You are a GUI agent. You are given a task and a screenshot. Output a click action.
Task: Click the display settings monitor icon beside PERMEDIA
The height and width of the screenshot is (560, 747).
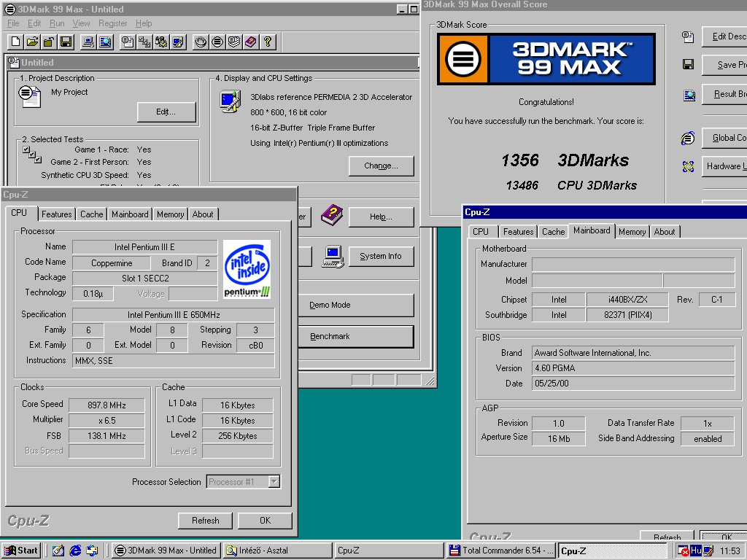click(230, 101)
